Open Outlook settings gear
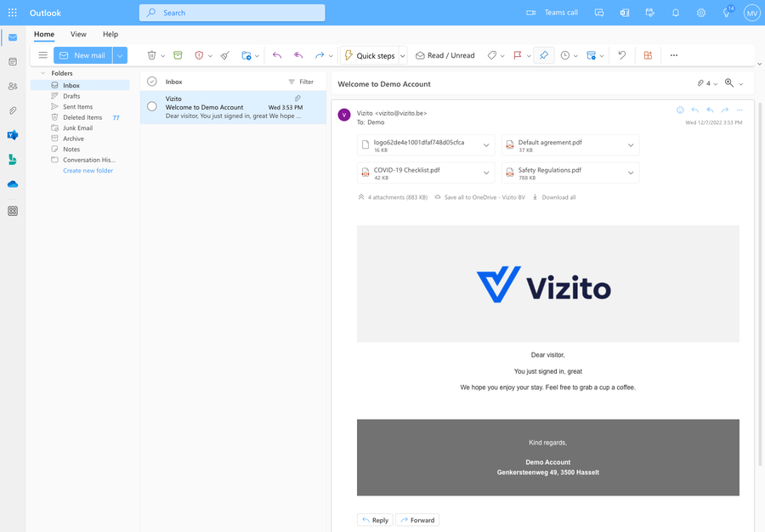The width and height of the screenshot is (765, 532). pos(700,13)
